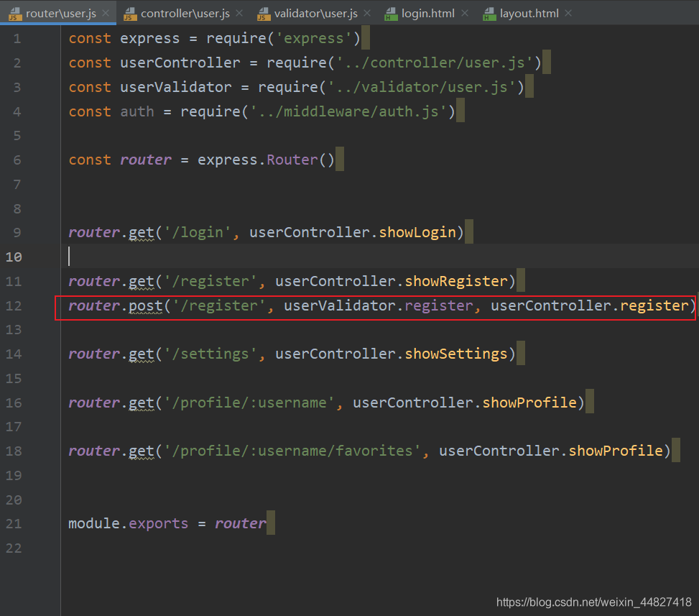Click userController.register on line 12

click(589, 306)
